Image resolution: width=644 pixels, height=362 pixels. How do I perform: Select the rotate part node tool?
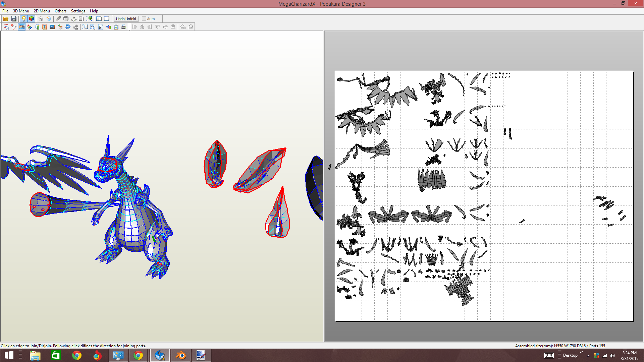point(14,27)
